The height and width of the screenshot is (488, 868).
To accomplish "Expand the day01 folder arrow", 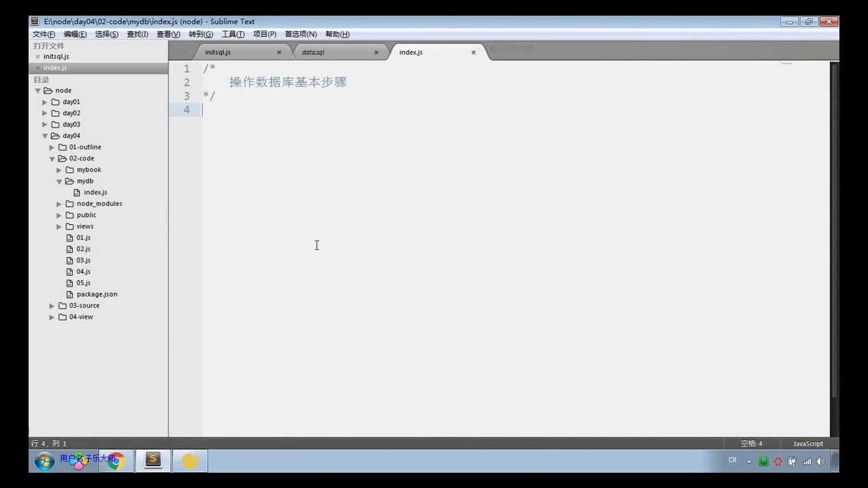I will tap(45, 102).
